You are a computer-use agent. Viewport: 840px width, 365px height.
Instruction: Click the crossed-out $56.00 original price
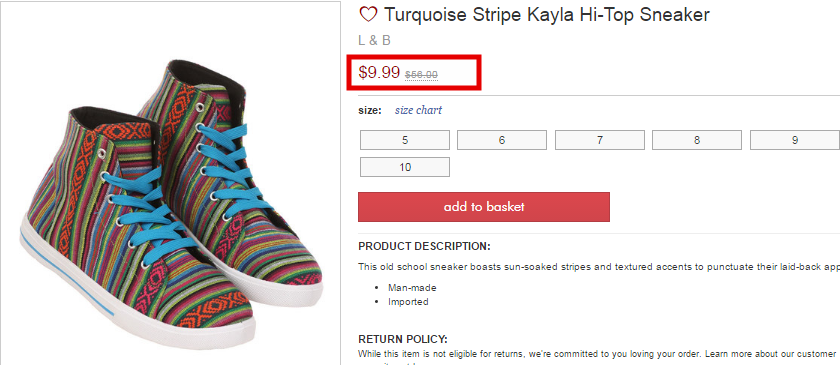[421, 75]
